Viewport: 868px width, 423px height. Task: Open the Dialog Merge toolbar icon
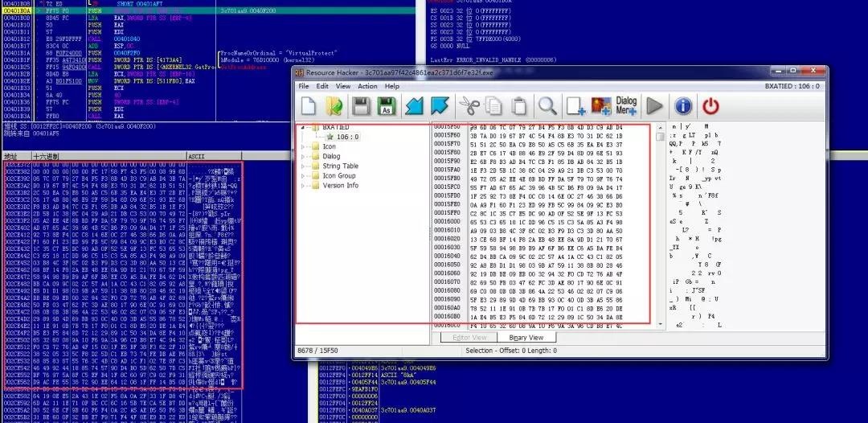pos(626,105)
